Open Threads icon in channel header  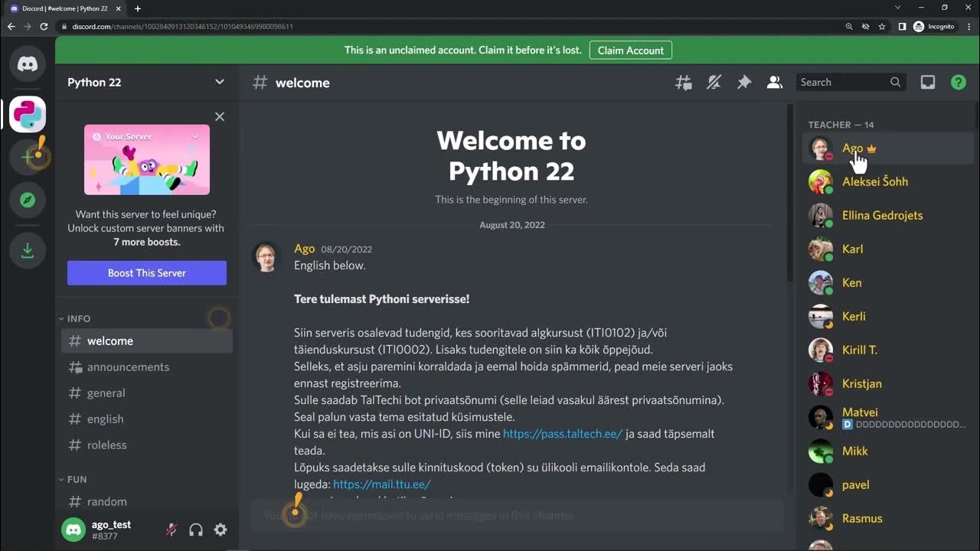tap(683, 83)
